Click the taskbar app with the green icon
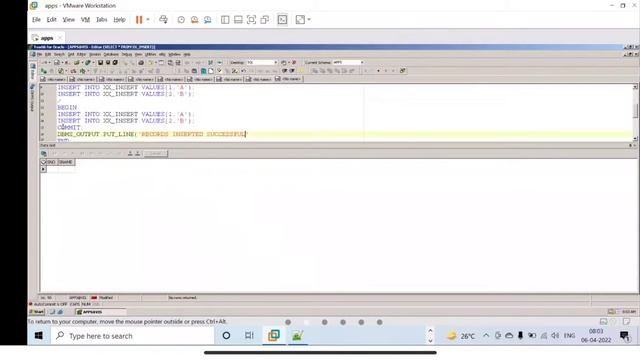640x360 pixels. pyautogui.click(x=298, y=336)
